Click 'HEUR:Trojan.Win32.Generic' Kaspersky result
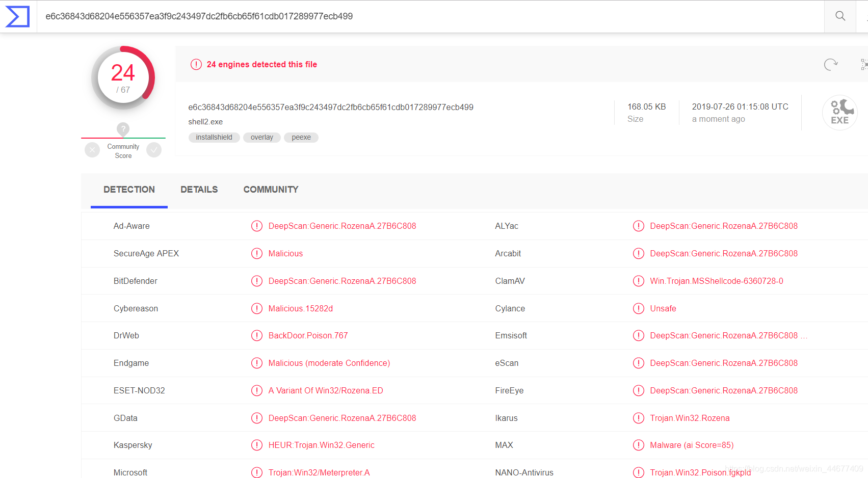The image size is (868, 478). click(x=322, y=445)
